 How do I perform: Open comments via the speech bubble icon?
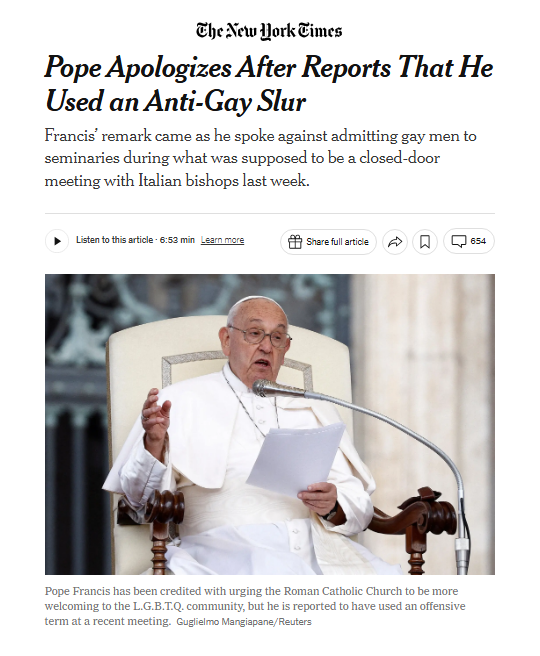(458, 241)
